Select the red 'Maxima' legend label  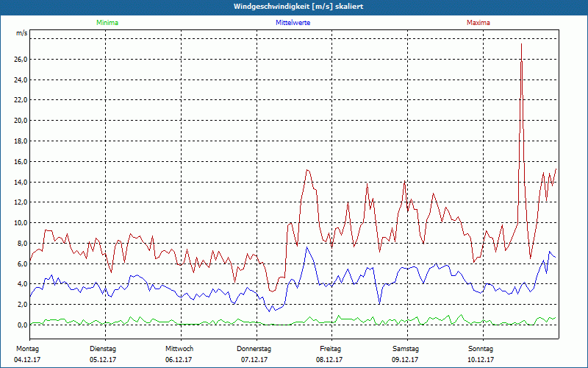478,23
